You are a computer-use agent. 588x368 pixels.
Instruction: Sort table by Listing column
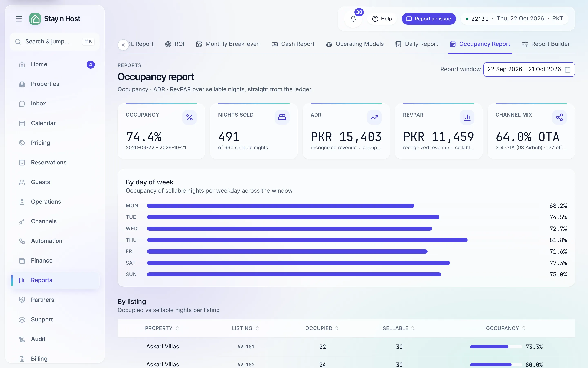click(x=245, y=328)
